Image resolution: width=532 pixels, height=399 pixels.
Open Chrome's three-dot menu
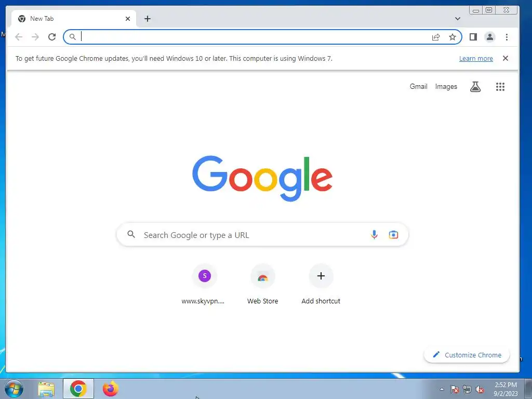[x=507, y=37]
